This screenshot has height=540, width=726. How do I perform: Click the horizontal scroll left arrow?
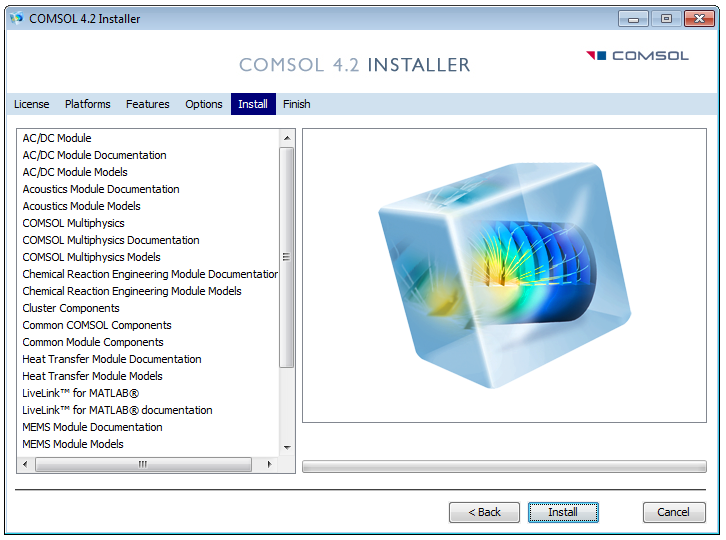[25, 464]
